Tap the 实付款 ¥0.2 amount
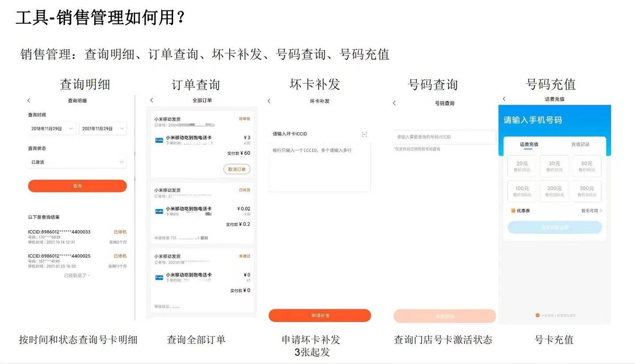This screenshot has width=635, height=364. (238, 224)
